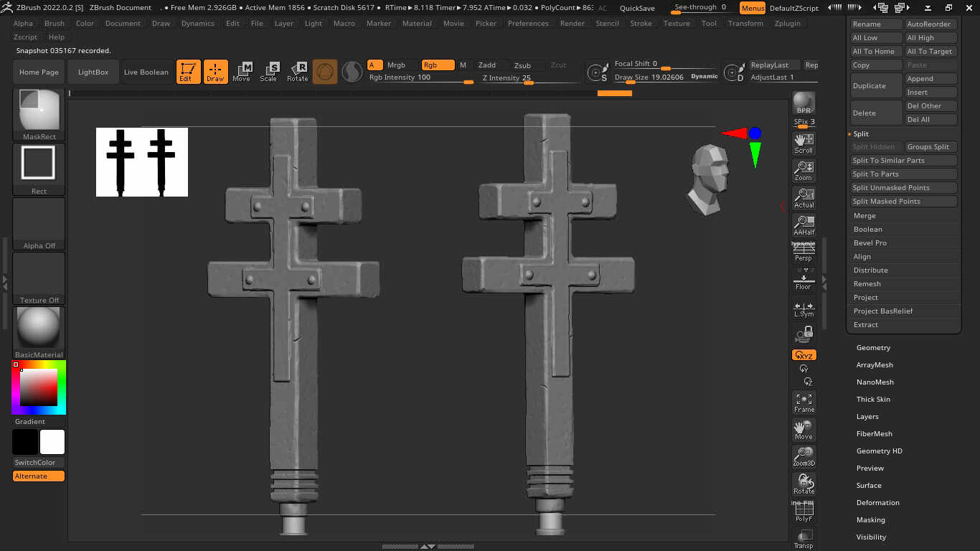Click the QuickSave button

point(637,8)
